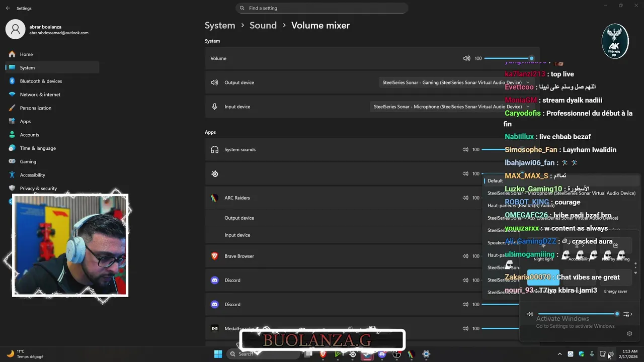644x362 pixels.
Task: Open Brave browser from the taskbar
Action: [x=323, y=354]
